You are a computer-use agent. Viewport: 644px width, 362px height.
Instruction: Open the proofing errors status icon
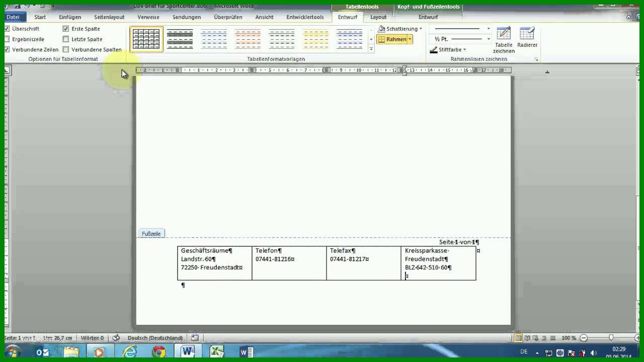coord(116,338)
